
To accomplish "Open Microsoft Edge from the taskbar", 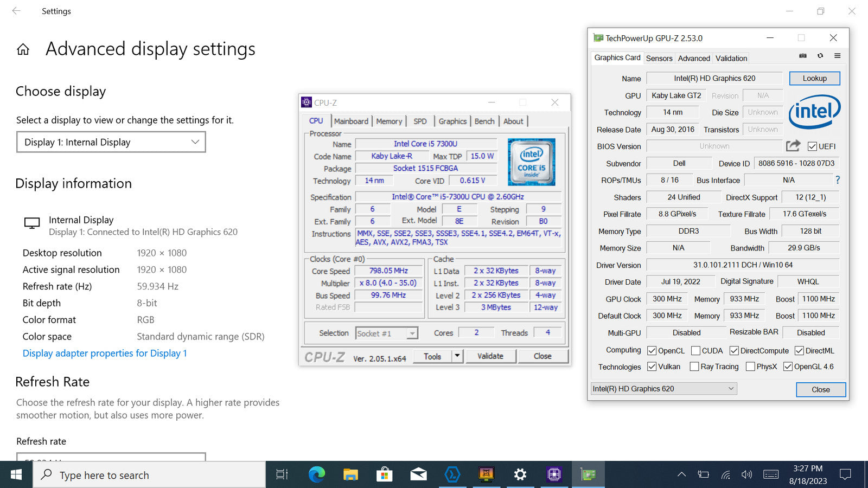I will pyautogui.click(x=317, y=475).
